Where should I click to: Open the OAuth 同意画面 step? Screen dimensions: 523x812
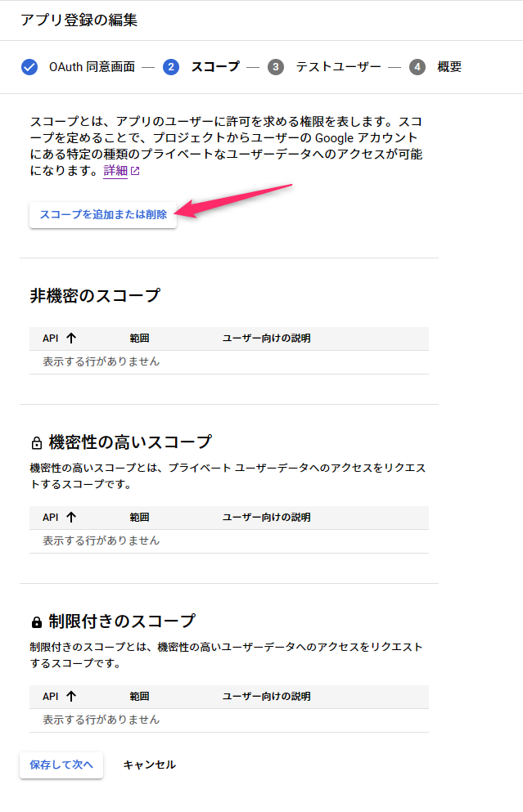click(x=92, y=67)
